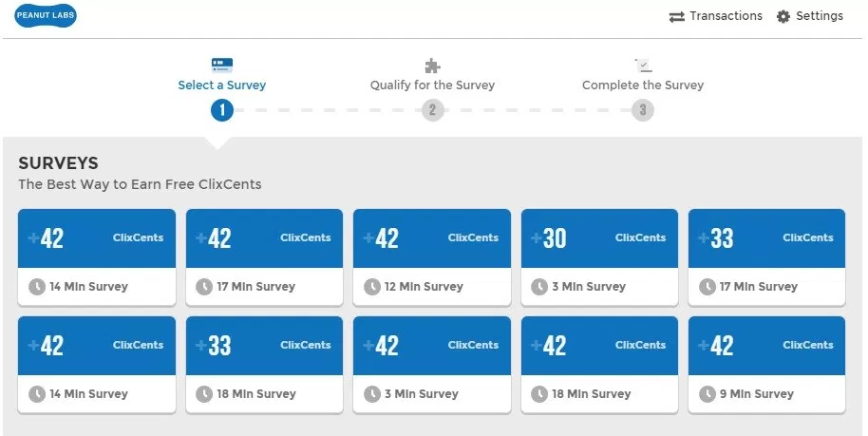Click the clock icon on the +33 18 Min card

(x=204, y=394)
